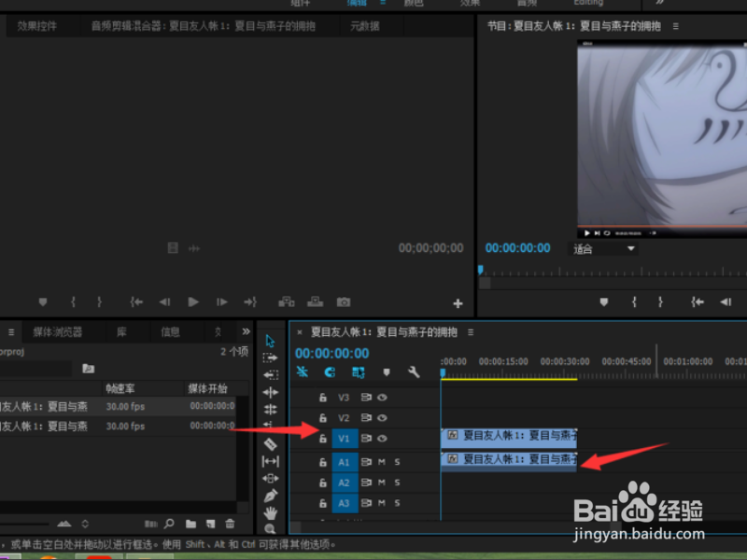747x560 pixels.
Task: Switch to 效果控件 tab
Action: pyautogui.click(x=37, y=26)
